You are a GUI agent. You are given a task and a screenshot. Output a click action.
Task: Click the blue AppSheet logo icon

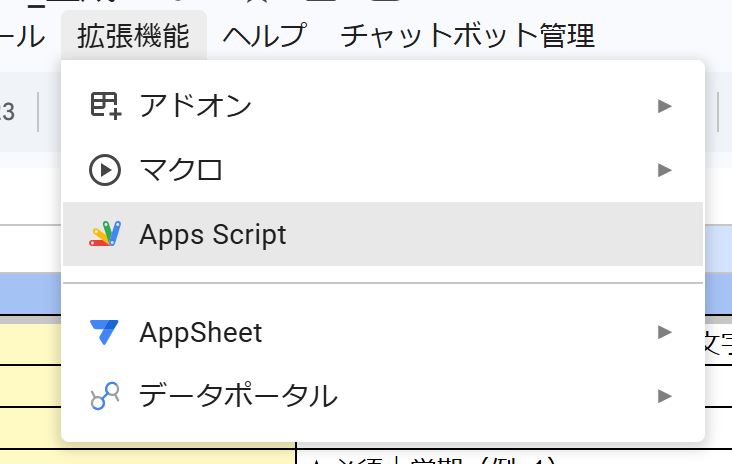coord(104,332)
